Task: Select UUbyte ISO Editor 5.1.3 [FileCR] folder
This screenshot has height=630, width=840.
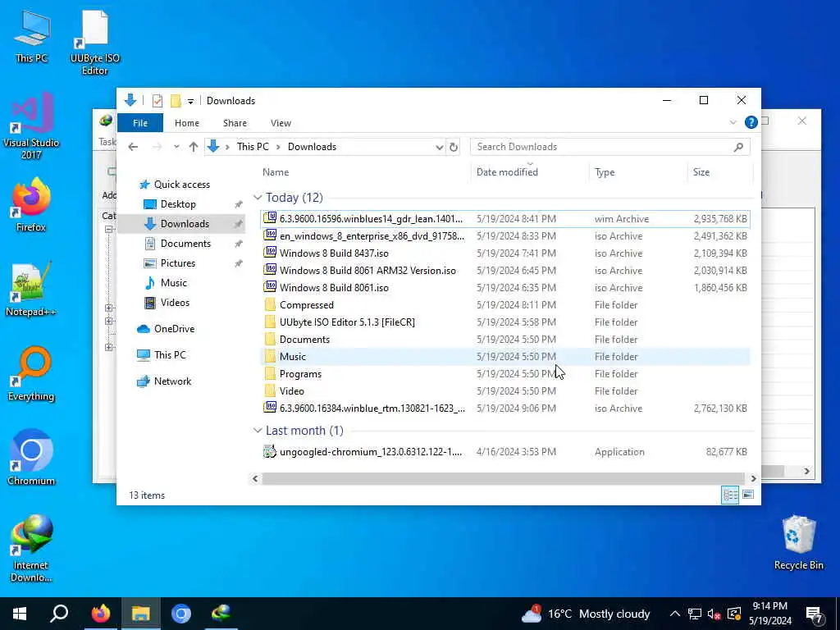Action: tap(504, 322)
